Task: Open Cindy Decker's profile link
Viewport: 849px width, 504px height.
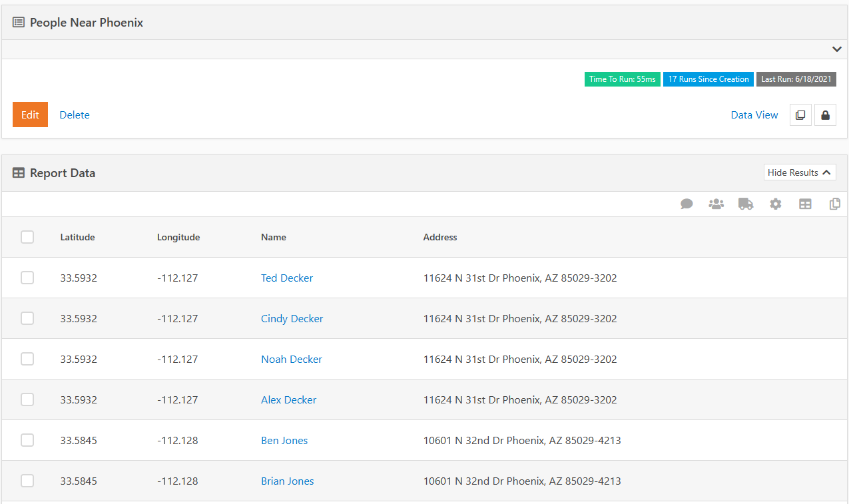Action: coord(292,318)
